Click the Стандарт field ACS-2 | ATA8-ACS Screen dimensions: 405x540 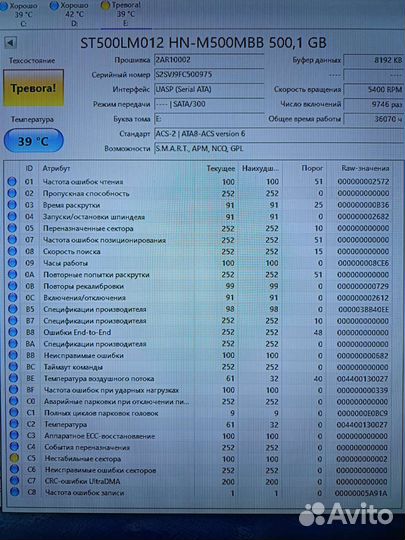[279, 134]
